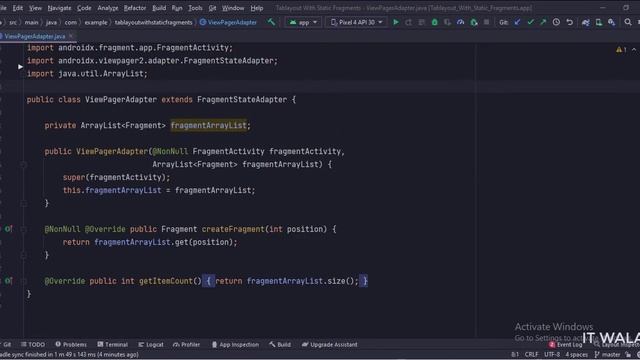Click highlighted fragmentArrayList field declaration
This screenshot has width=640, height=360.
point(209,125)
